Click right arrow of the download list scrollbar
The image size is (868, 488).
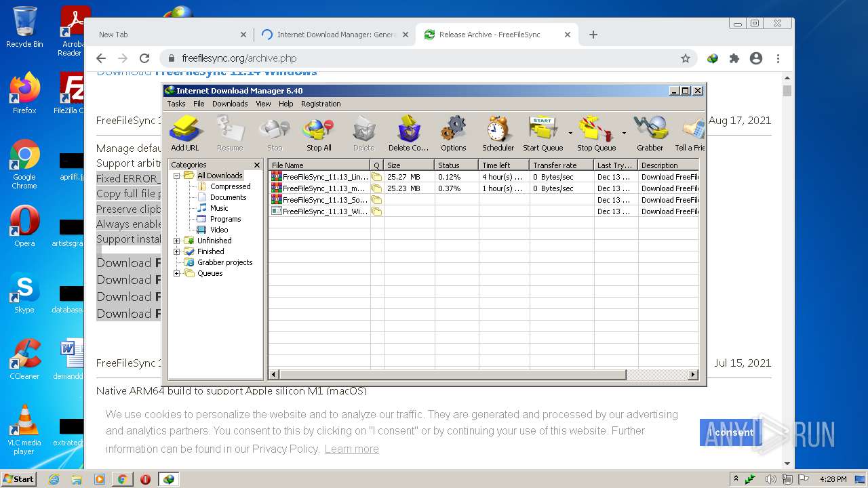point(693,374)
